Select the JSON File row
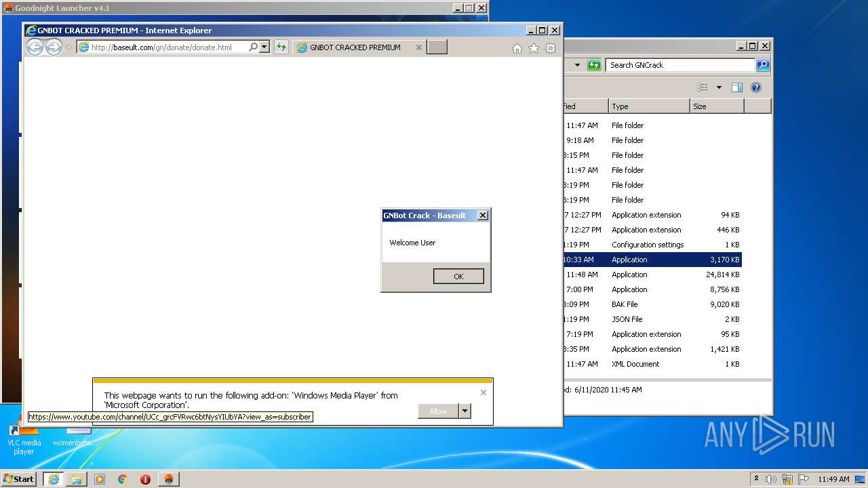Screen dimensions: 868x488 tap(652, 319)
